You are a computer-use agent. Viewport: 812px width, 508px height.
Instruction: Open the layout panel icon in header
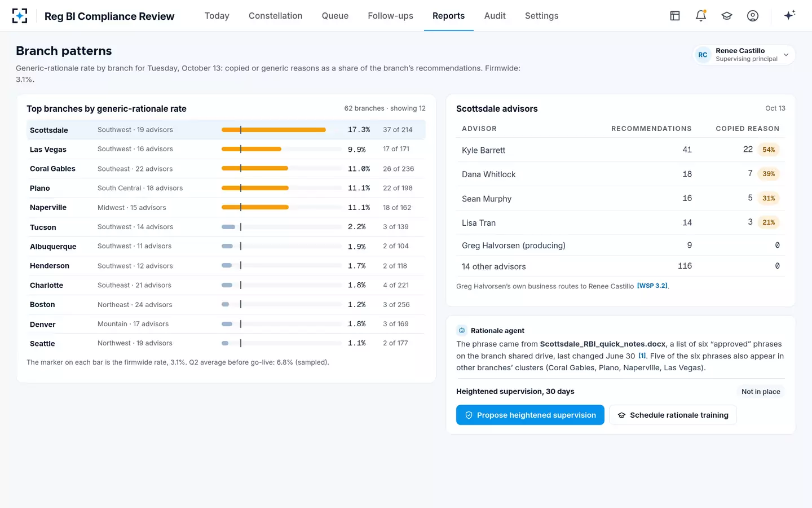coord(675,16)
